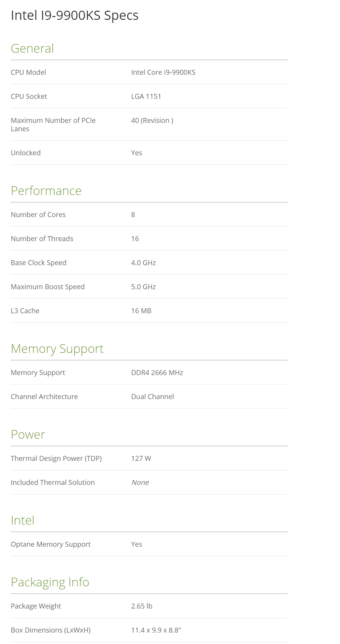This screenshot has width=340, height=644.
Task: Click the 16 MB L3 Cache value
Action: (141, 311)
